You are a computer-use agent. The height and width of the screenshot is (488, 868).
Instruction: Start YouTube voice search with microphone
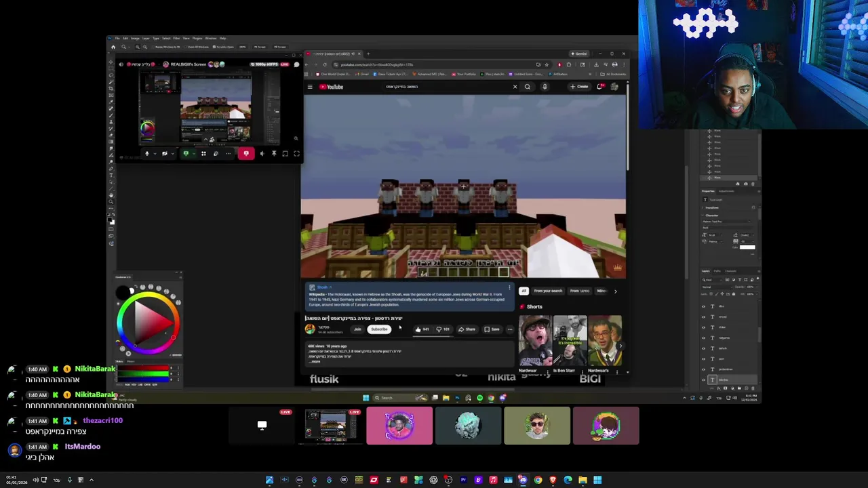(x=545, y=87)
